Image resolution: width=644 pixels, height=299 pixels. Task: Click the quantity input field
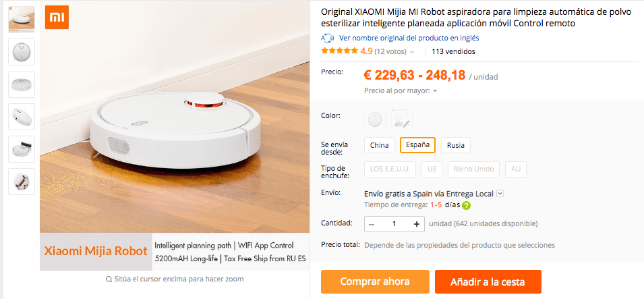pyautogui.click(x=394, y=224)
